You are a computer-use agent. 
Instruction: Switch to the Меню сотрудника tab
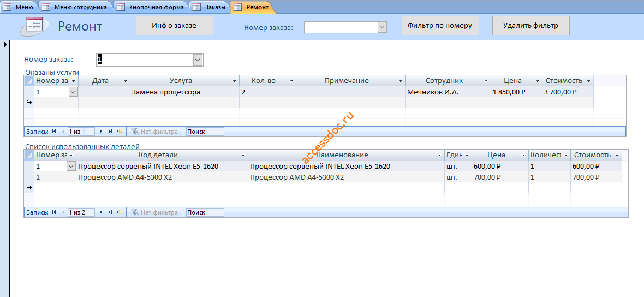(76, 7)
